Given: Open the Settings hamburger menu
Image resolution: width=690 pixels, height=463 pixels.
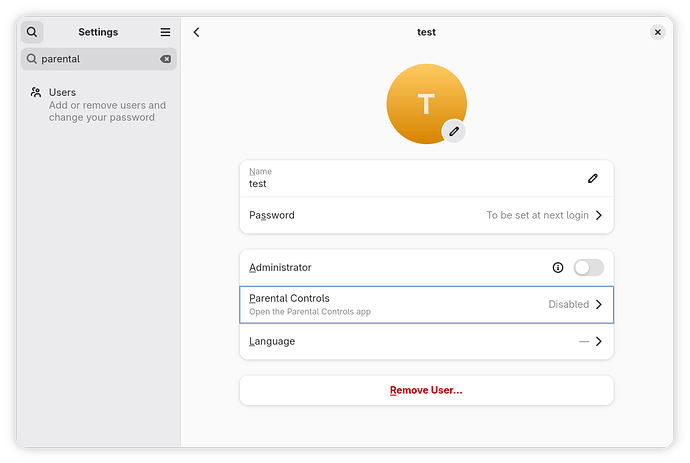Looking at the screenshot, I should pyautogui.click(x=165, y=32).
